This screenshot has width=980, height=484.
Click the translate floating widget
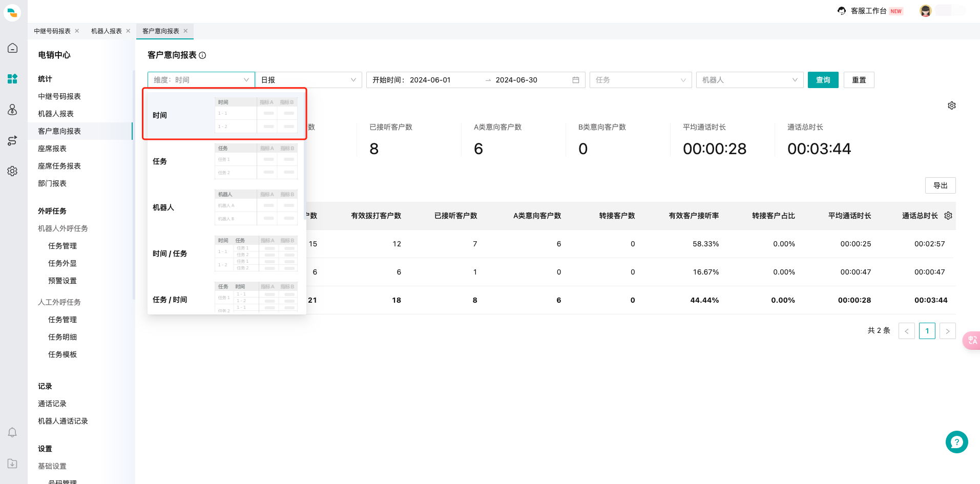pyautogui.click(x=971, y=340)
